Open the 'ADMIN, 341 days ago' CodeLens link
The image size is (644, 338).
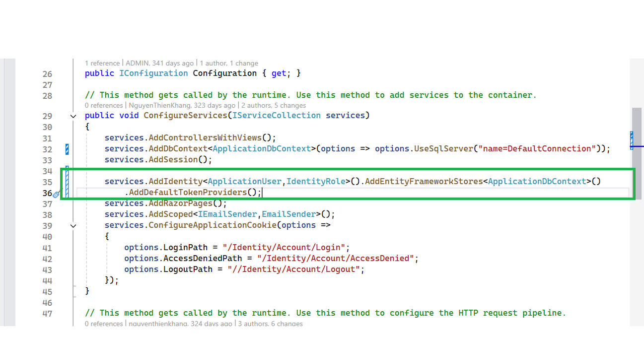(x=160, y=63)
